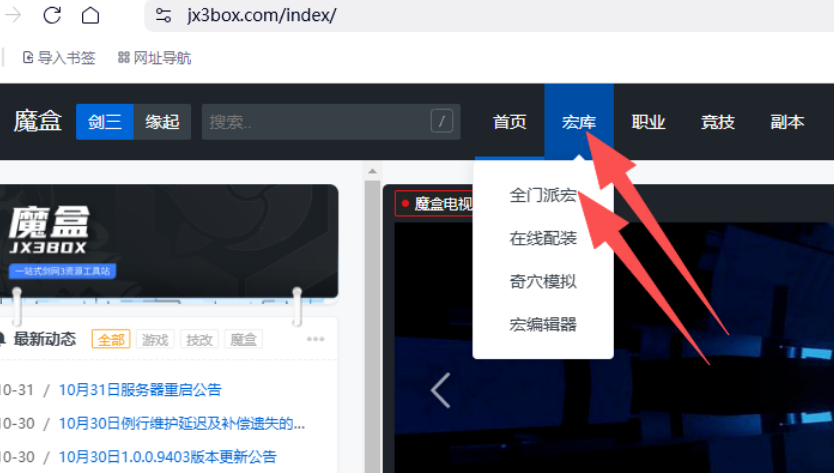Click the 导入书签 bookmark icon
834x473 pixels.
click(28, 58)
